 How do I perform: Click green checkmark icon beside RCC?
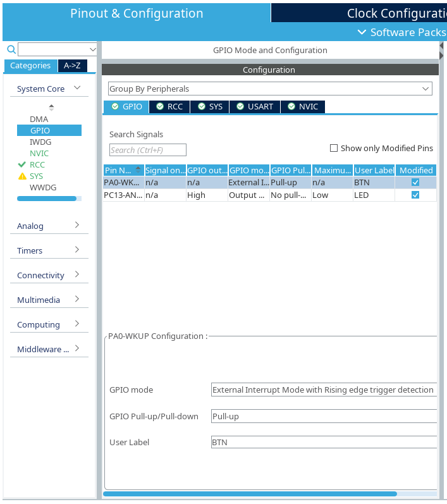click(22, 164)
